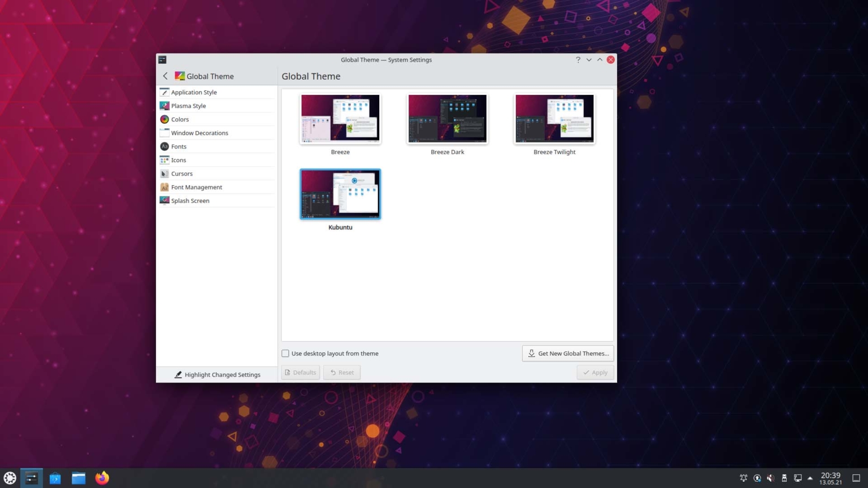This screenshot has width=868, height=488.
Task: Select the Fonts icon in sidebar
Action: (164, 146)
